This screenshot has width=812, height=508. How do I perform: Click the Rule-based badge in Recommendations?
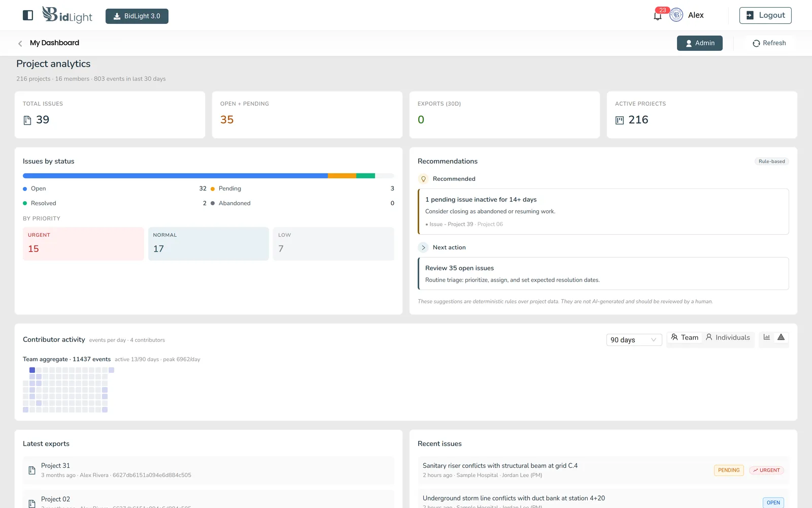tap(771, 162)
